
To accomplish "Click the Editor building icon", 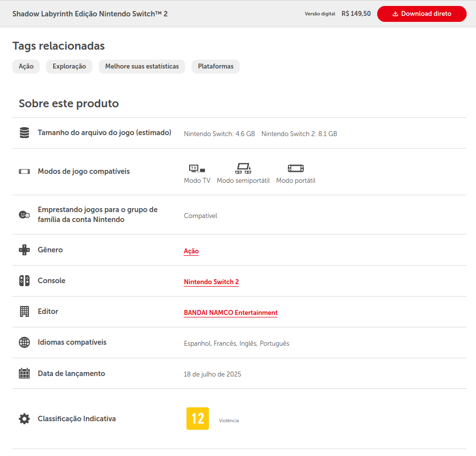I will click(24, 311).
